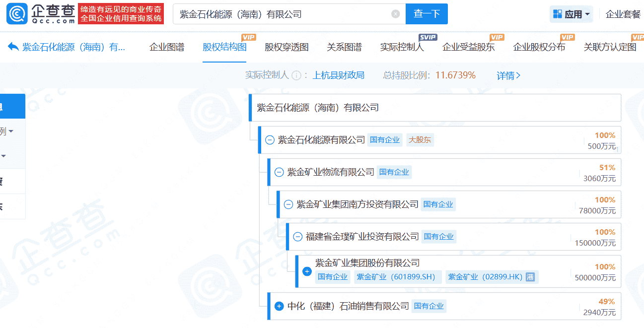Collapse the 紫金矿业集团南方投资有限公司 node
Viewport: 644px width, 328px height.
point(288,204)
